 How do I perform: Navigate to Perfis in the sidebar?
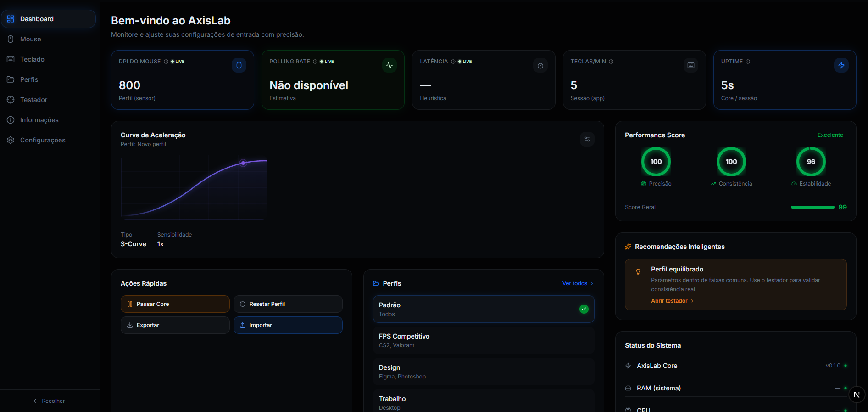pos(49,79)
